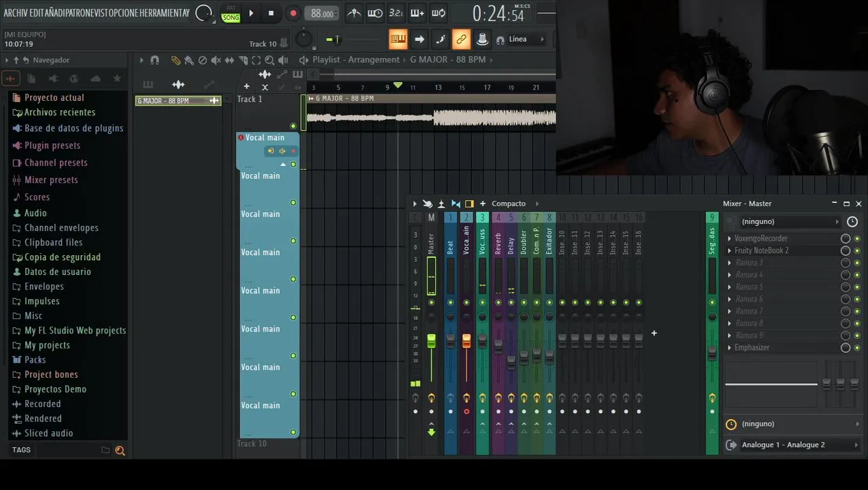Select the Paint brush tool in playlist
Screen dimensions: 868x490
(189, 60)
